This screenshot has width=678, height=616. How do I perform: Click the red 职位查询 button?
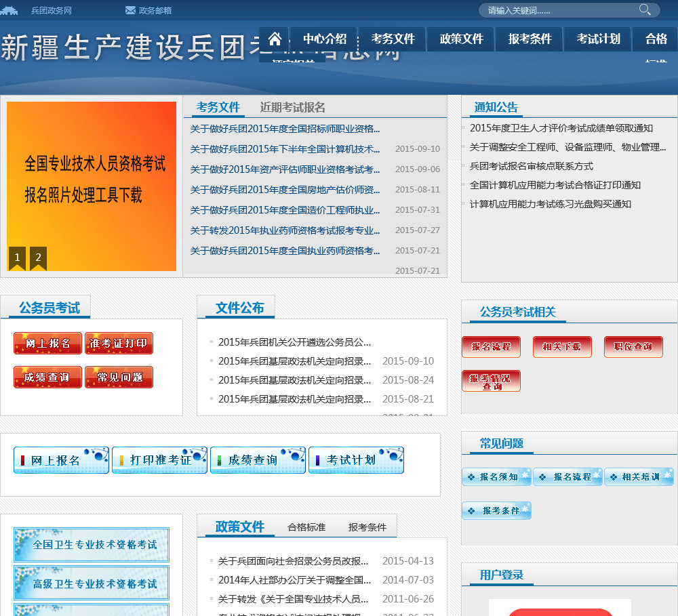[x=633, y=346]
